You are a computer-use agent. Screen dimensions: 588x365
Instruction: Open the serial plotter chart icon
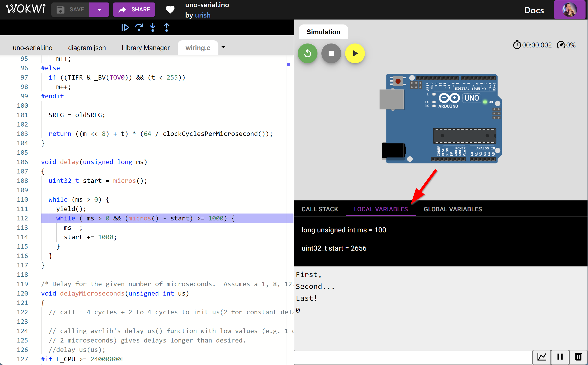click(542, 357)
